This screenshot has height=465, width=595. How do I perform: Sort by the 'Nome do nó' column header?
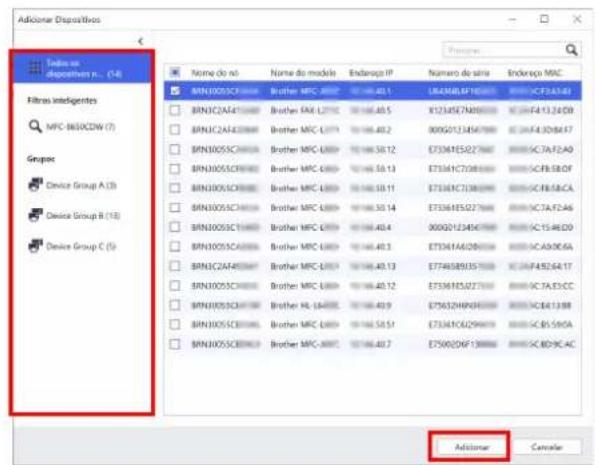tap(215, 73)
